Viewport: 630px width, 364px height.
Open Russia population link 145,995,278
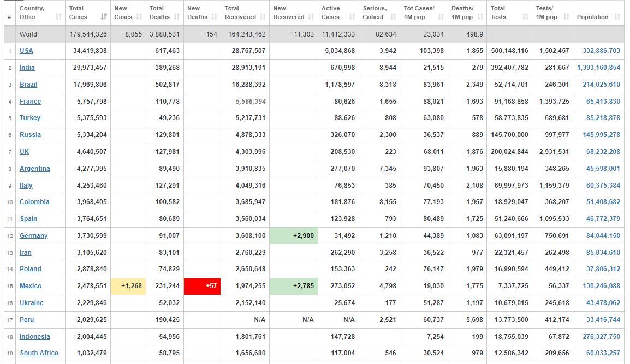click(602, 135)
